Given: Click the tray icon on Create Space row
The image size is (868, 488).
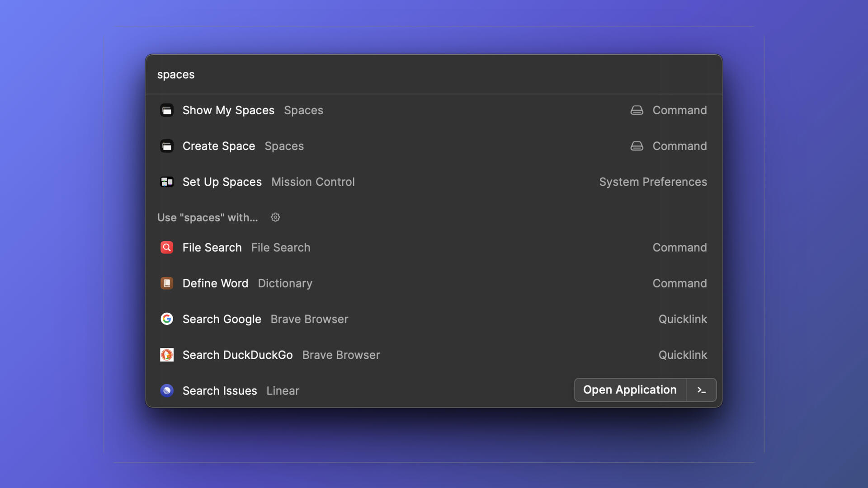Looking at the screenshot, I should tap(637, 146).
